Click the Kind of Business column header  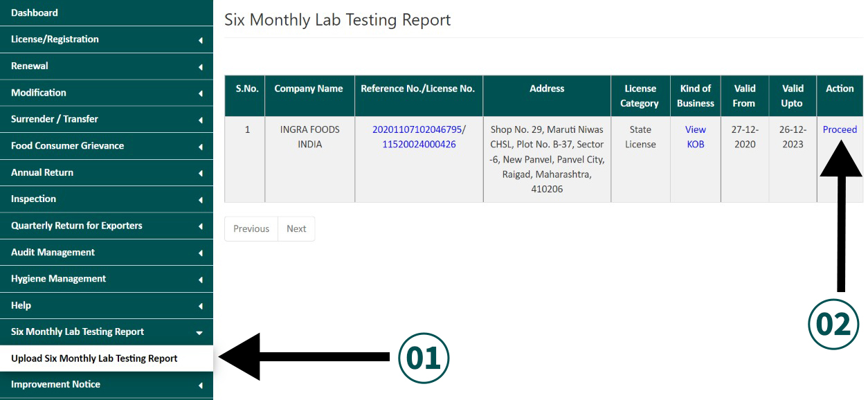coord(696,96)
